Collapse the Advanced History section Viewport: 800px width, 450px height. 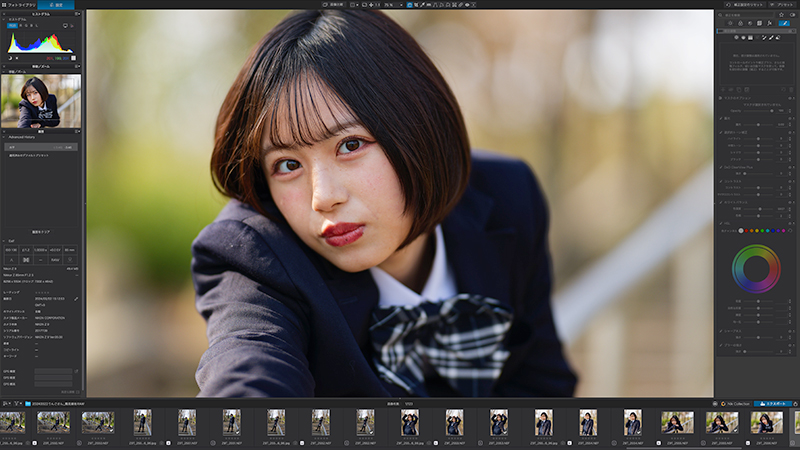pos(4,137)
